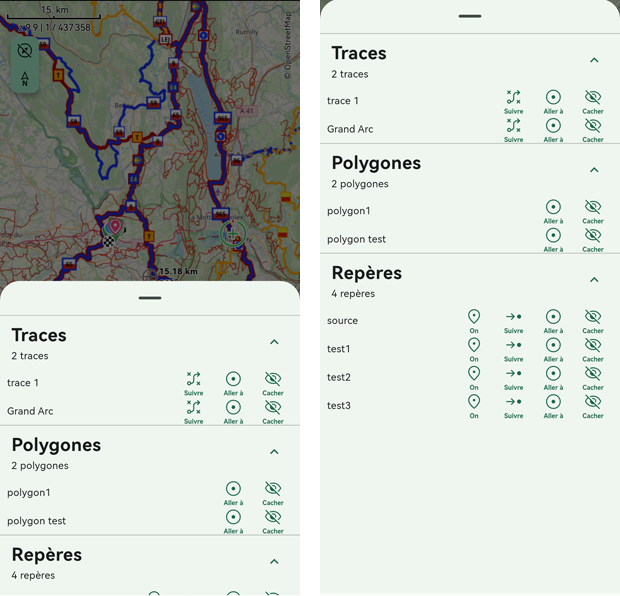Go to the test2 waypoint

click(x=553, y=378)
